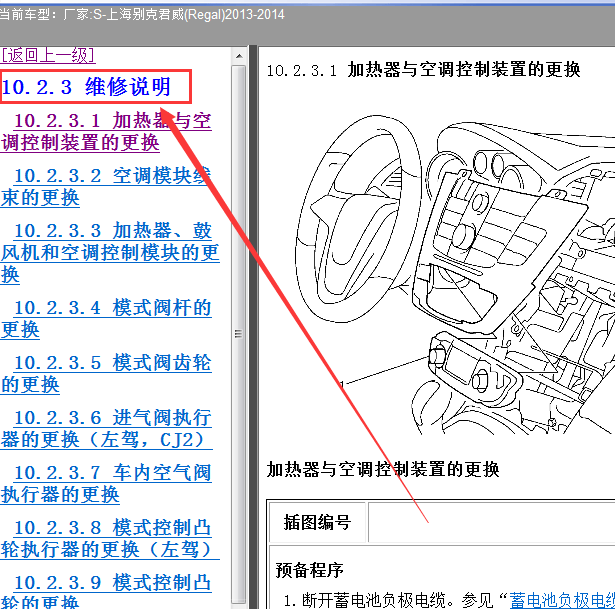Select the 10.2.3 维修说明 heading
Screen dimensions: 615x609
(x=86, y=87)
